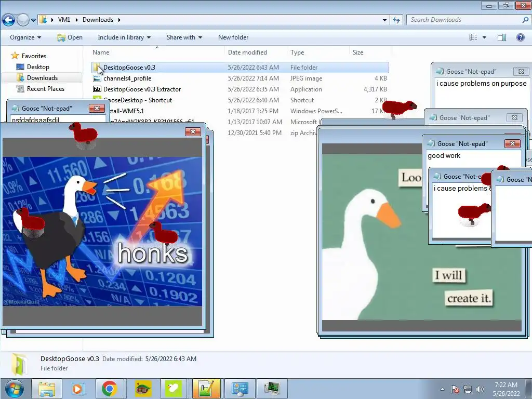Click the refresh button in address bar
Image resolution: width=532 pixels, height=399 pixels.
coord(396,20)
